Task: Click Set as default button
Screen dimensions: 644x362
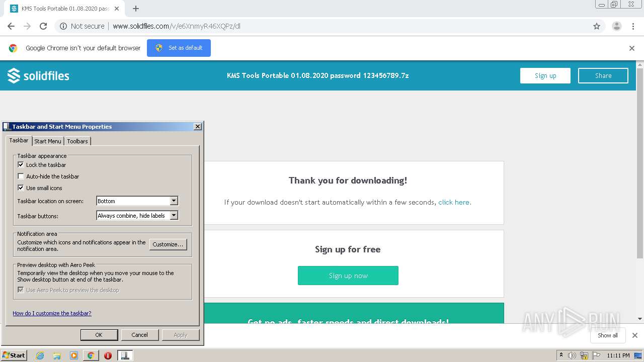Action: tap(179, 48)
